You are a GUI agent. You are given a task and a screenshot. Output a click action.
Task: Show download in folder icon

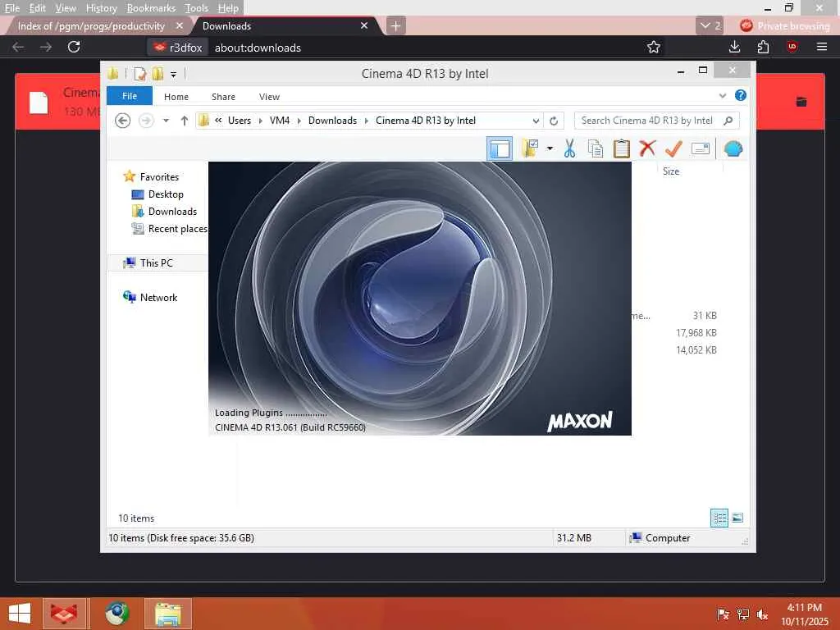801,102
